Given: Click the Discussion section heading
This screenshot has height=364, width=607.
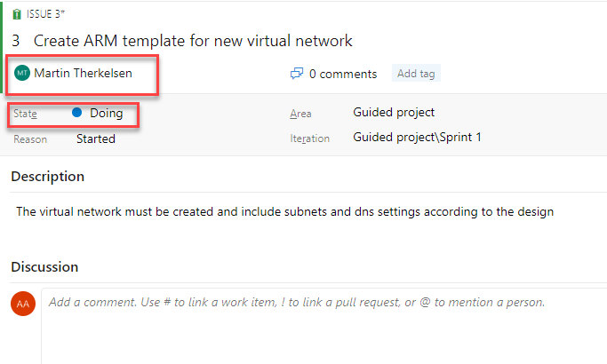Looking at the screenshot, I should (44, 267).
